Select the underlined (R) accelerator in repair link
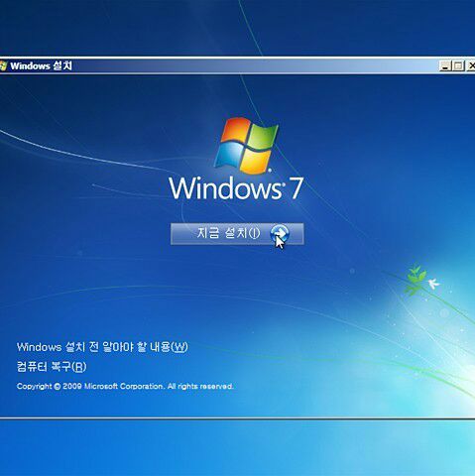Screen dimensions: 475x476 click(78, 367)
